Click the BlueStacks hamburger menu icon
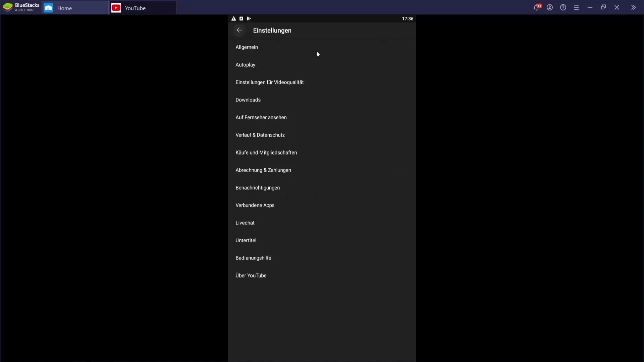The height and width of the screenshot is (362, 644). tap(576, 7)
